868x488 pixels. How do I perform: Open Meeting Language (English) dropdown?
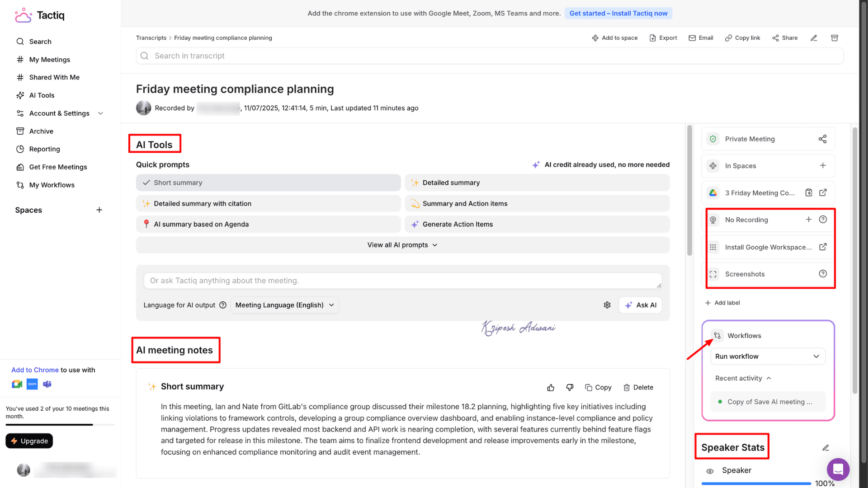pyautogui.click(x=284, y=305)
